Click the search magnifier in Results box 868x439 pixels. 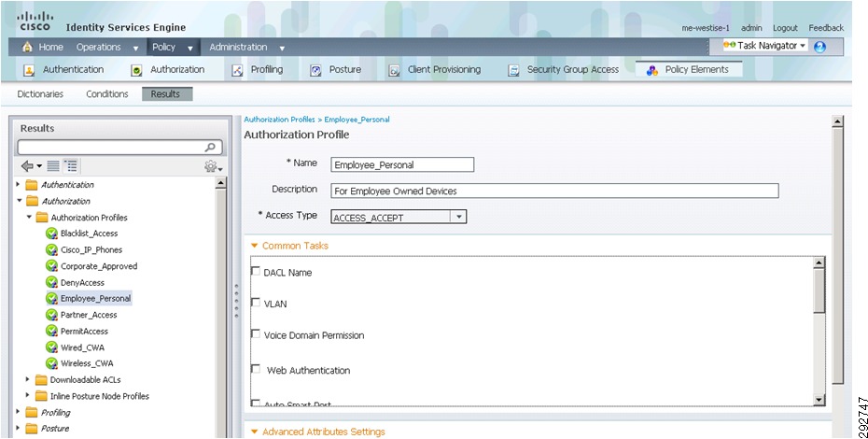coord(210,147)
